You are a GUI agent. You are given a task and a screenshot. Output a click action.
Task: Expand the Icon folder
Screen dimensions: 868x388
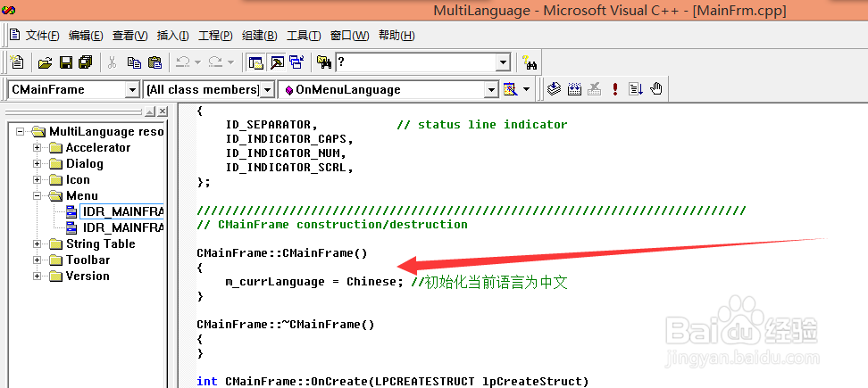tap(38, 179)
